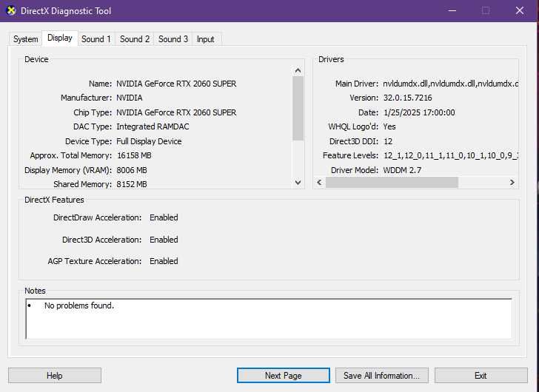Click Drivers panel scroll right arrow

pyautogui.click(x=512, y=182)
